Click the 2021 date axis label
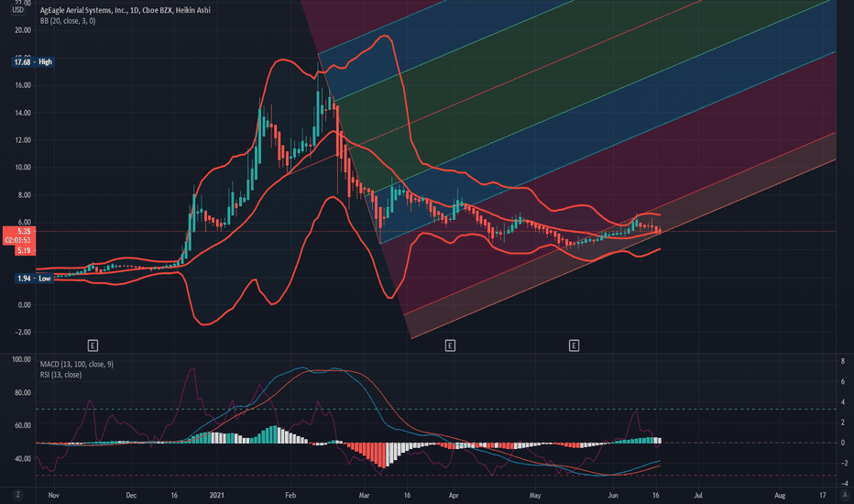This screenshot has height=504, width=854. (x=217, y=495)
